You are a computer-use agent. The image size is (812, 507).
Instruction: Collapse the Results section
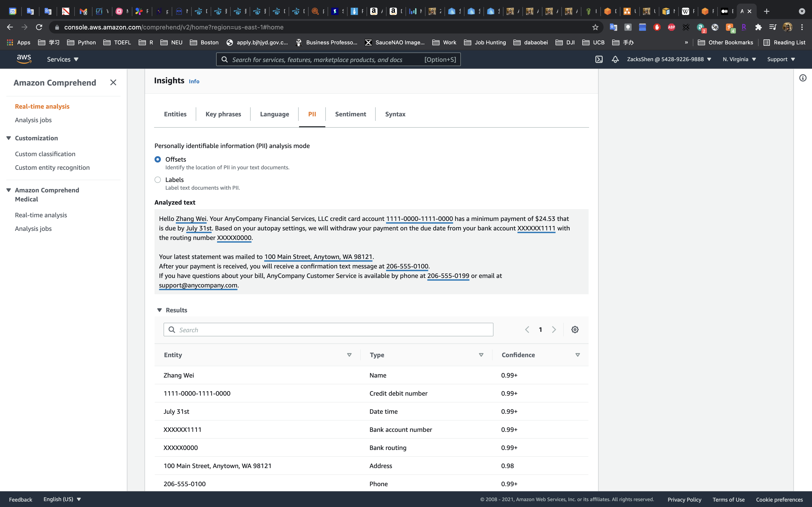(x=160, y=310)
